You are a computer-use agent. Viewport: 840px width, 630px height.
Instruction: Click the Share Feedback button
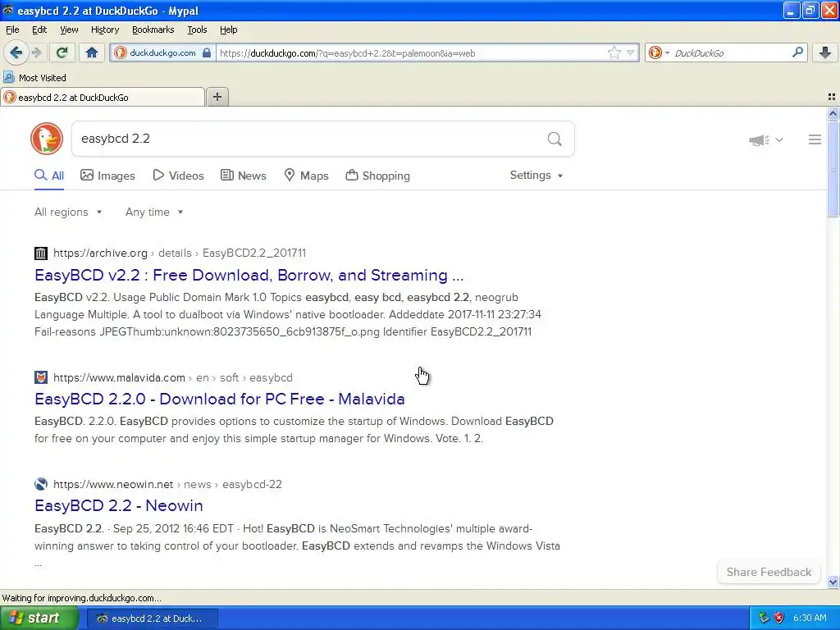(769, 572)
